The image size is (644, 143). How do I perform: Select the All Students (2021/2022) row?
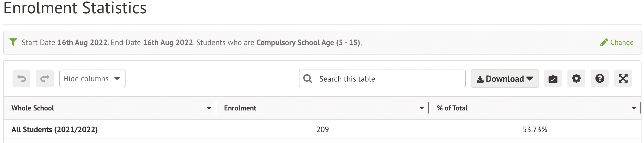55,129
